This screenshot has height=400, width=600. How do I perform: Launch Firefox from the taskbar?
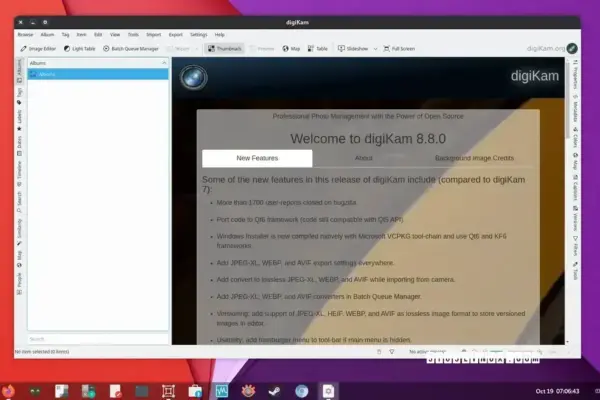coord(8,391)
